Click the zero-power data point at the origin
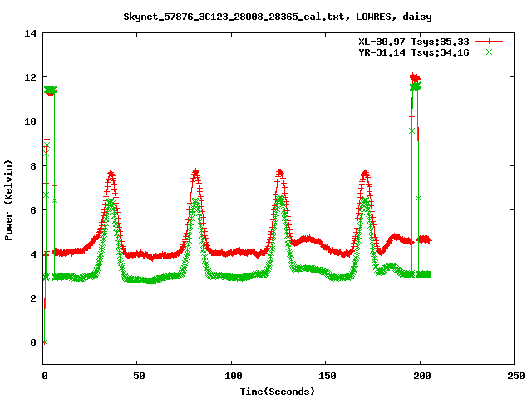The width and height of the screenshot is (532, 399). [x=44, y=342]
